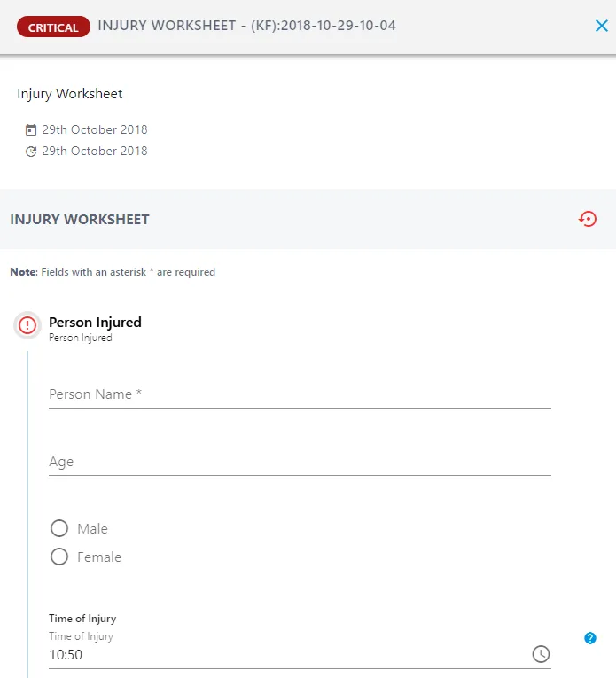The image size is (616, 678).
Task: Close the Injury Worksheet panel
Action: pyautogui.click(x=601, y=26)
